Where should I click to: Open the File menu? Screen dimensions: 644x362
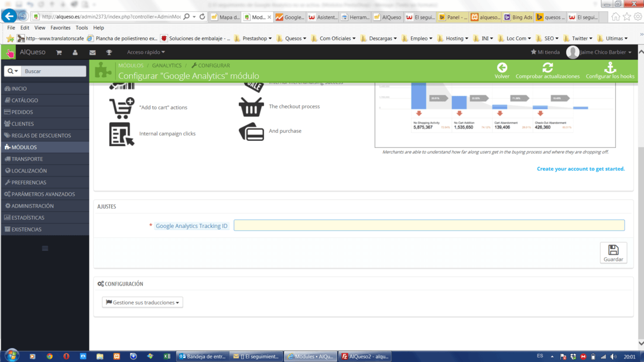[x=11, y=27]
